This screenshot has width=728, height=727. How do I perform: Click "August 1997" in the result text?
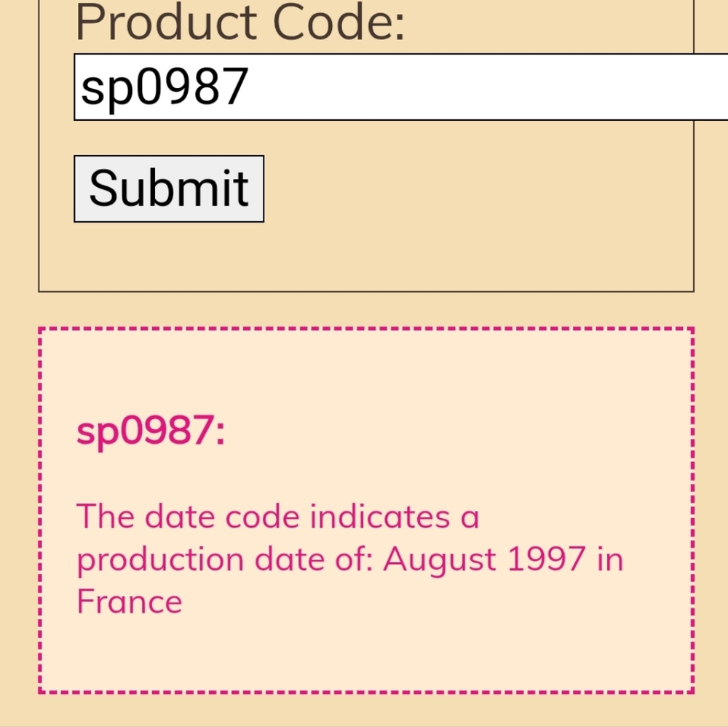click(483, 559)
